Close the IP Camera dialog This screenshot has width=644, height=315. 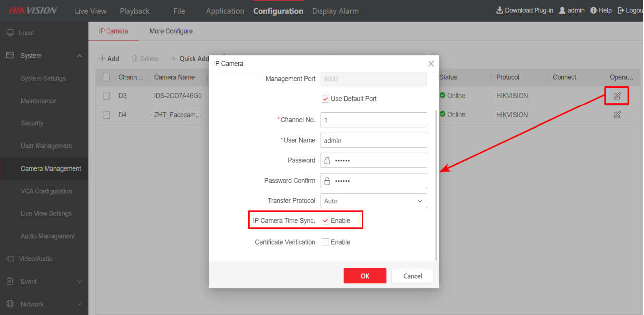(x=431, y=64)
